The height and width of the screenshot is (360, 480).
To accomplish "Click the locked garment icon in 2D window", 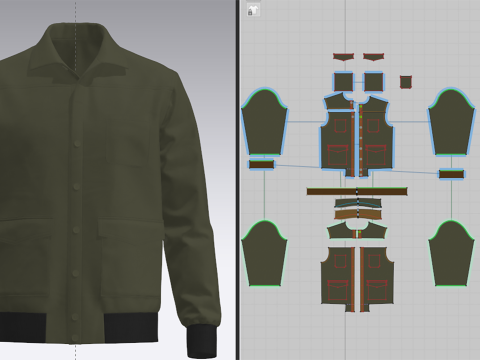I will 253,10.
